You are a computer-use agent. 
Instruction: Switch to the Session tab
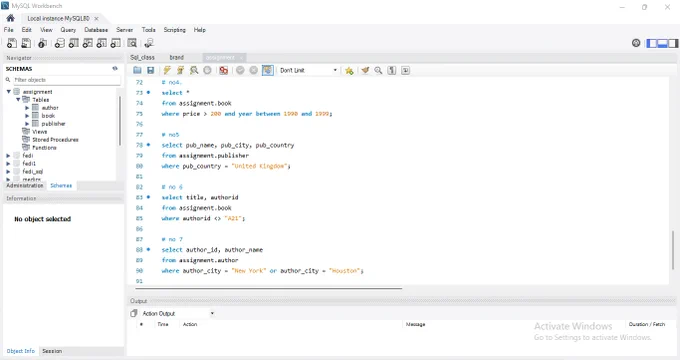point(52,351)
